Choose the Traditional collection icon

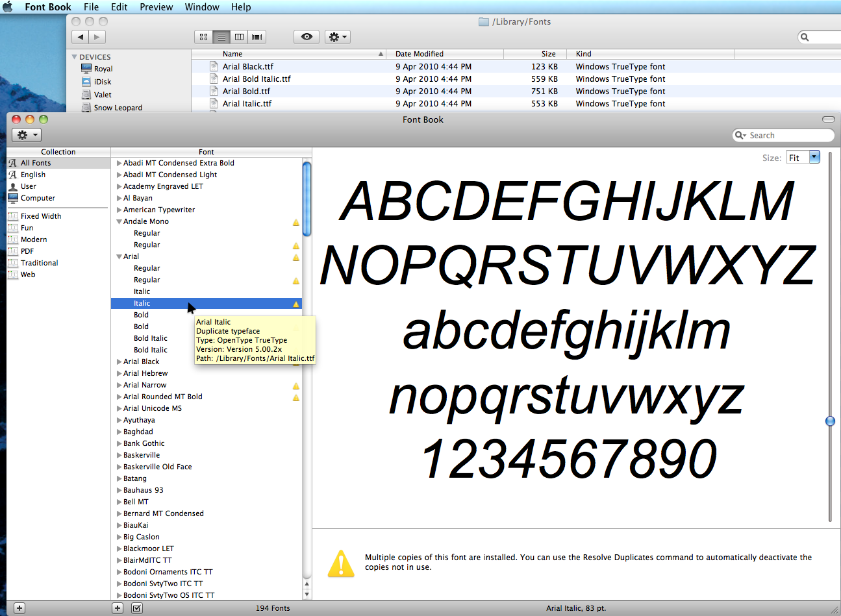12,263
